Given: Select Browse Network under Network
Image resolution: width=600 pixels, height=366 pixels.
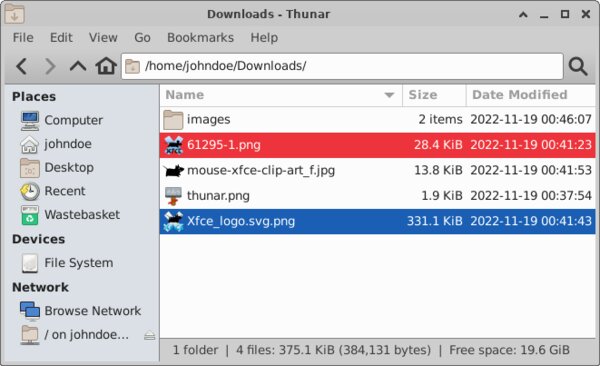Looking at the screenshot, I should pos(93,311).
